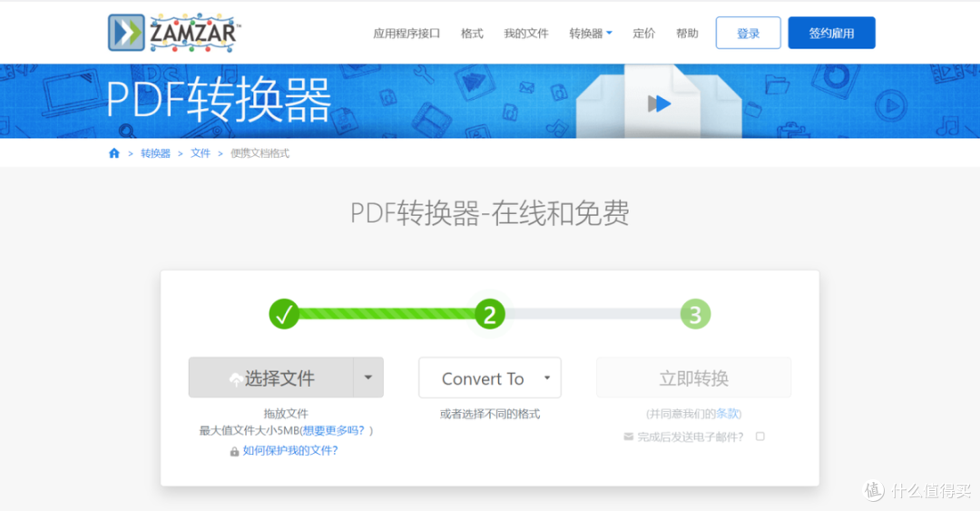
Task: Click the 条款 terms link
Action: 728,414
